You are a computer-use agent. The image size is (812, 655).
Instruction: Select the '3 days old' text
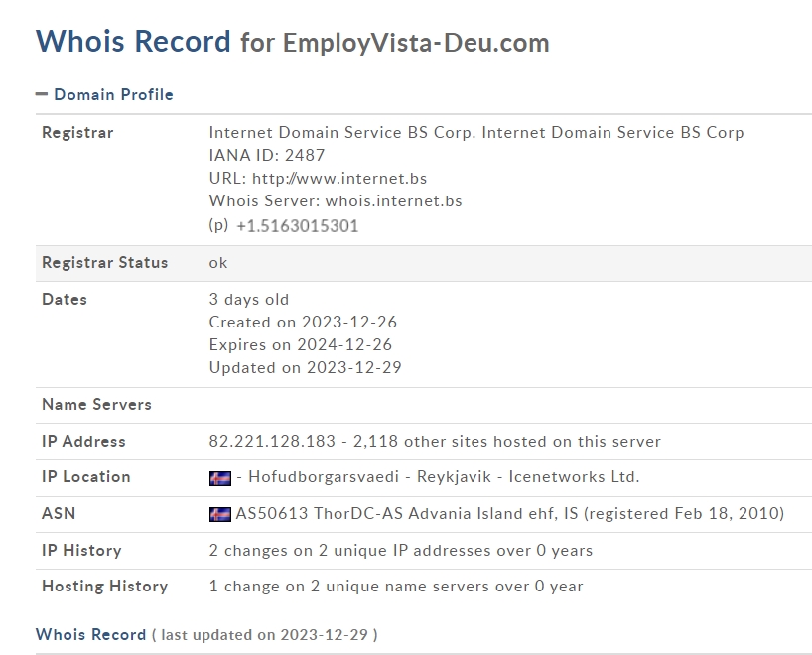click(x=249, y=299)
